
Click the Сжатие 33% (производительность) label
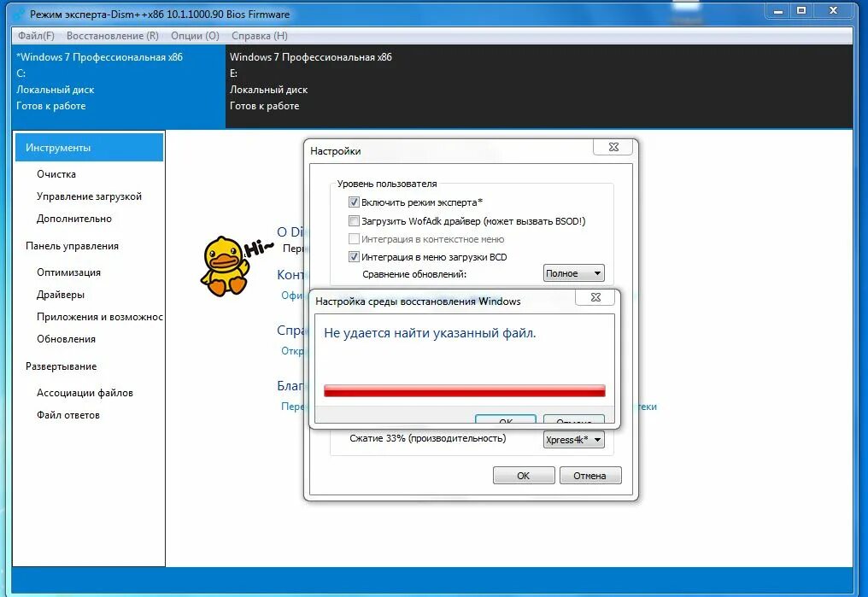427,438
